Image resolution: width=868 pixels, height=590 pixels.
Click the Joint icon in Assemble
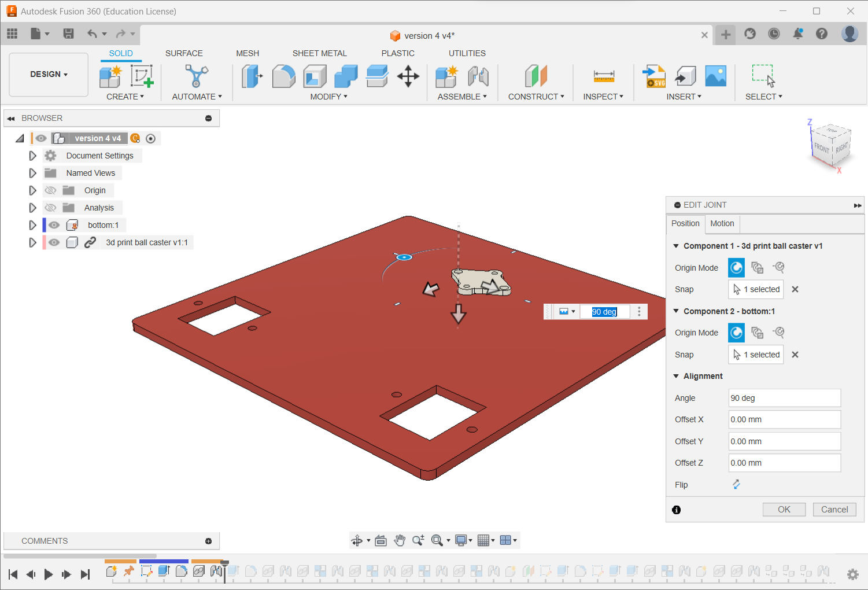tap(478, 76)
